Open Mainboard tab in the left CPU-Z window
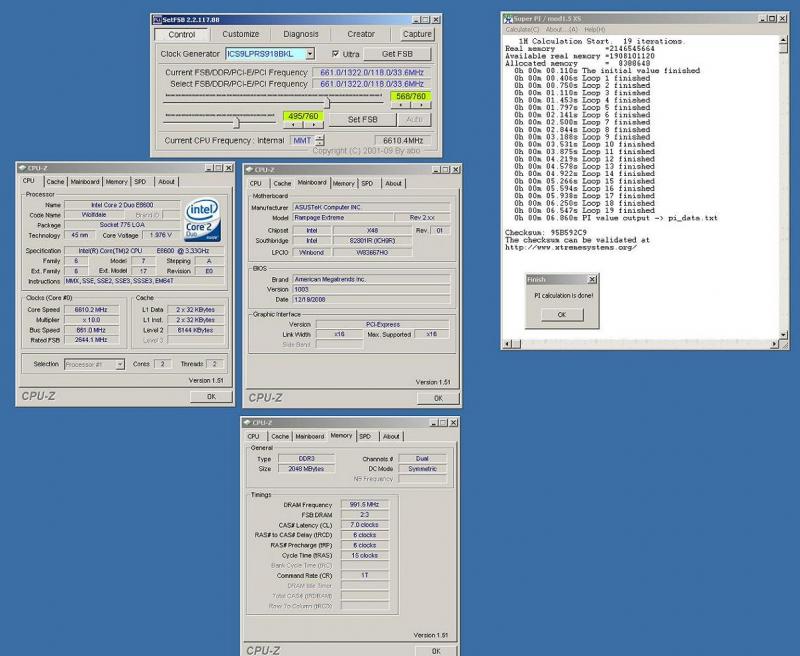This screenshot has width=800, height=656. tap(85, 182)
